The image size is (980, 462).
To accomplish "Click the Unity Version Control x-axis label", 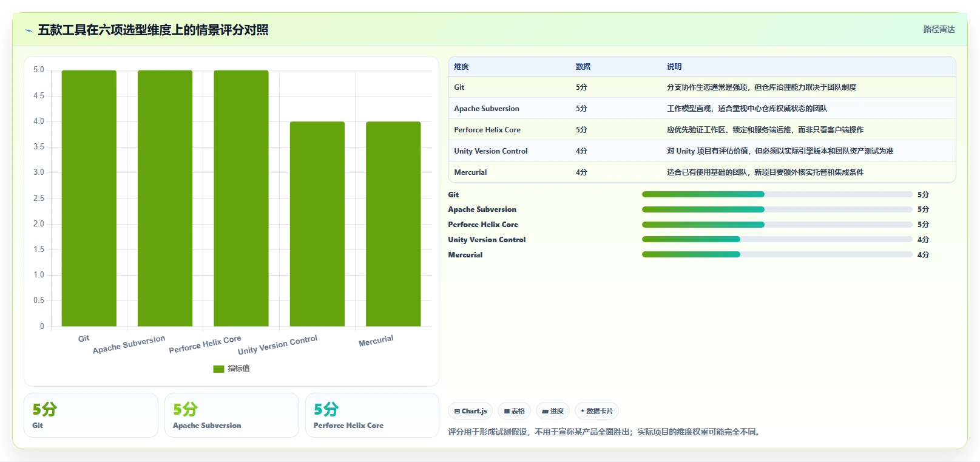I will [277, 345].
